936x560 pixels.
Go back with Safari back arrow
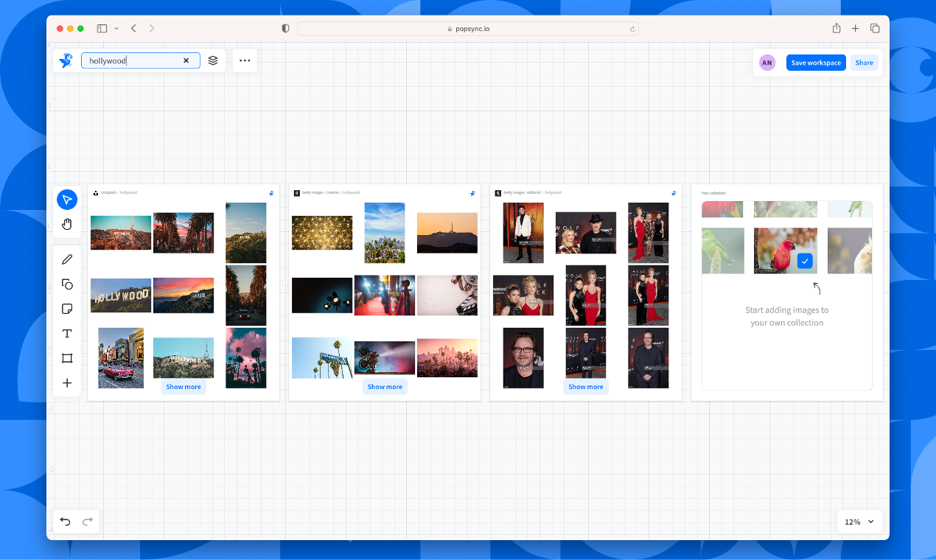[x=133, y=28]
